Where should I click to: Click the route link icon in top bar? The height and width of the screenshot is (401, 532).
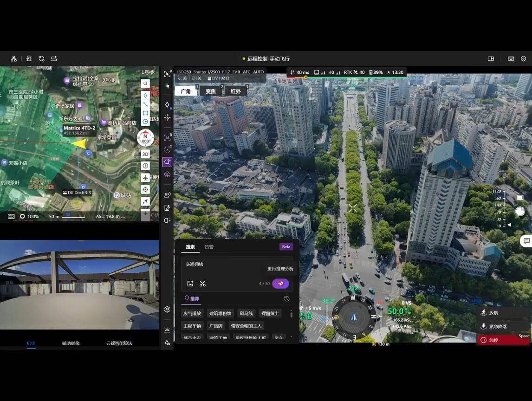(42, 58)
